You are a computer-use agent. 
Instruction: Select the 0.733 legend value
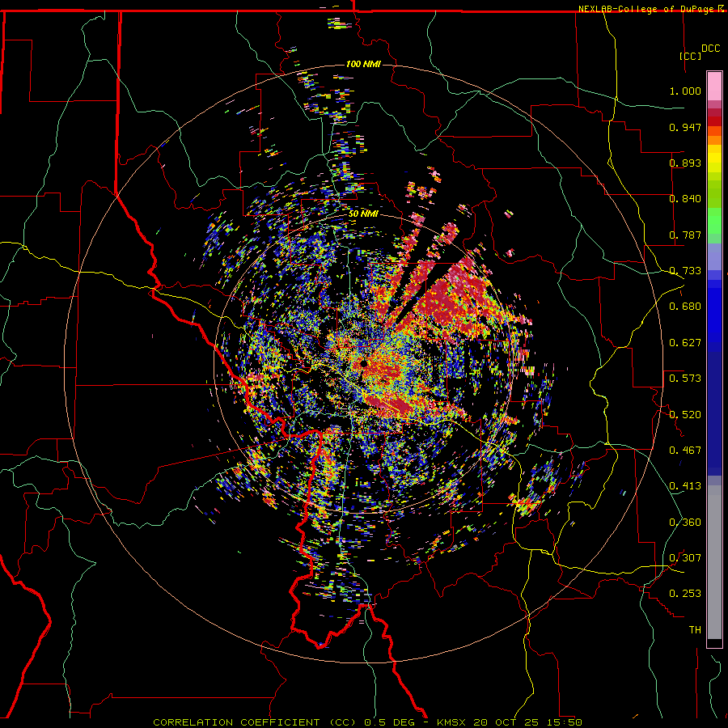pyautogui.click(x=685, y=271)
